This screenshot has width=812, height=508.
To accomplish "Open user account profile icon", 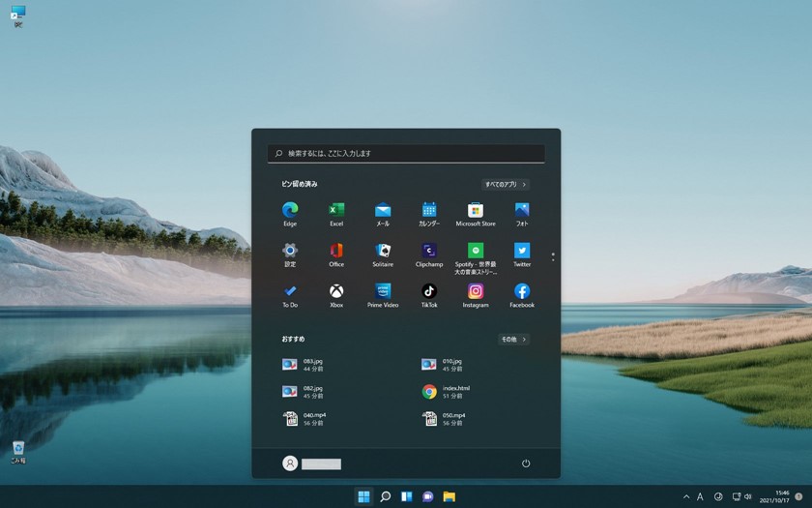I will 290,463.
